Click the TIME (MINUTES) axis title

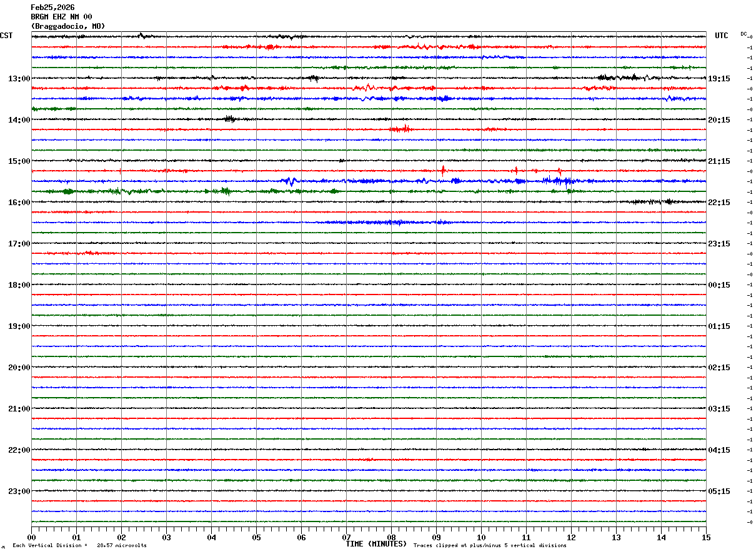[376, 544]
